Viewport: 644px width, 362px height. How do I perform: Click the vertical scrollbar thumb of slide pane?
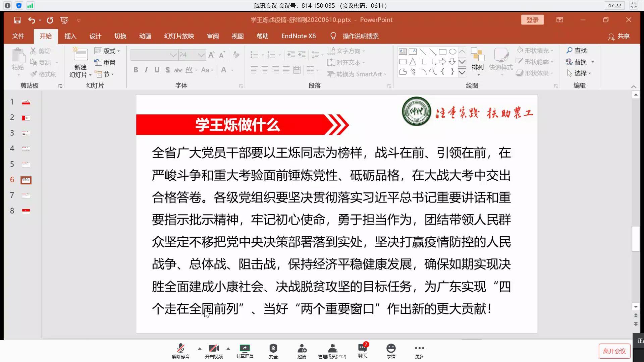tap(636, 239)
